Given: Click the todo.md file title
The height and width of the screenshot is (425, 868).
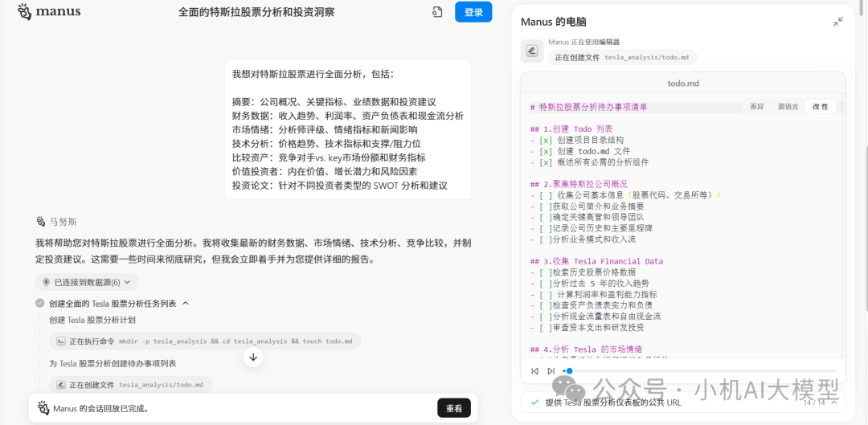Looking at the screenshot, I should [x=683, y=84].
